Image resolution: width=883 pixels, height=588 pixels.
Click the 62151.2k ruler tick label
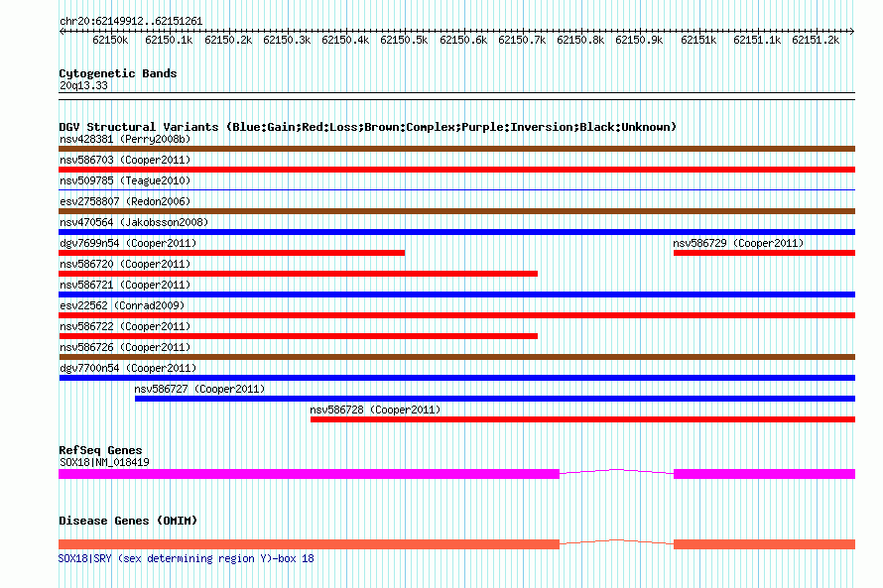816,40
